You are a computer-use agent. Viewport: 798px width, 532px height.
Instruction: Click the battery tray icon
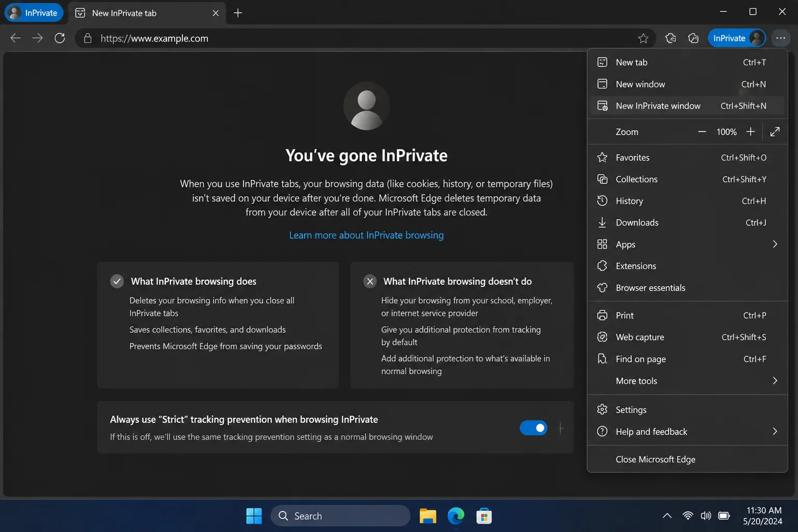pos(724,516)
